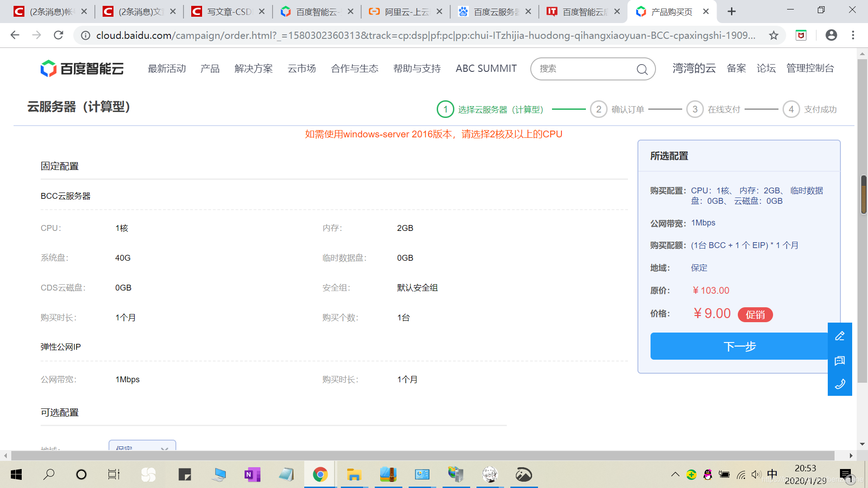868x488 pixels.
Task: Open 产品 navigation menu
Action: 210,69
